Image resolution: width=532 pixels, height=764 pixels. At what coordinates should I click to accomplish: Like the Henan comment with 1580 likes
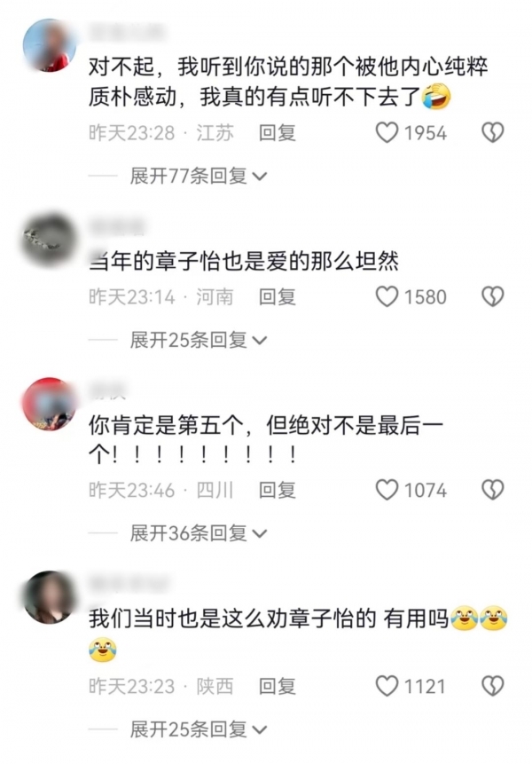coord(387,296)
